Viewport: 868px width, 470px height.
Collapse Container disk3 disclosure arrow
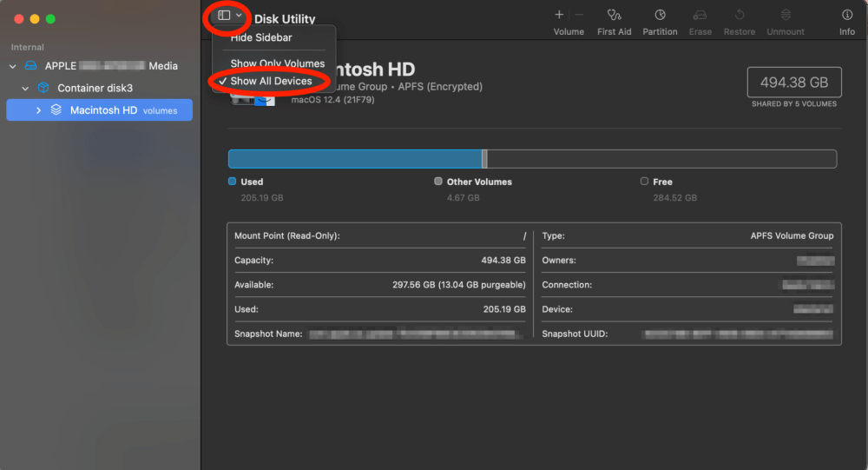(x=25, y=89)
